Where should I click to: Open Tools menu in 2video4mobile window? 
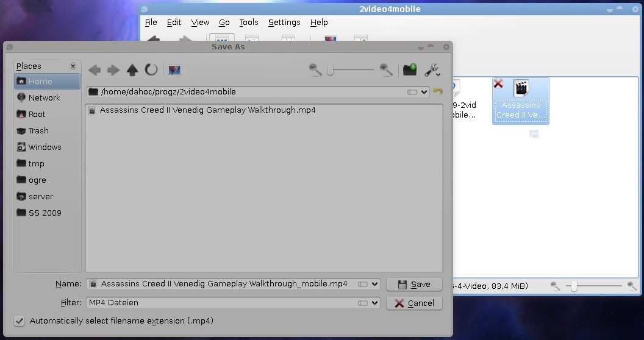249,22
